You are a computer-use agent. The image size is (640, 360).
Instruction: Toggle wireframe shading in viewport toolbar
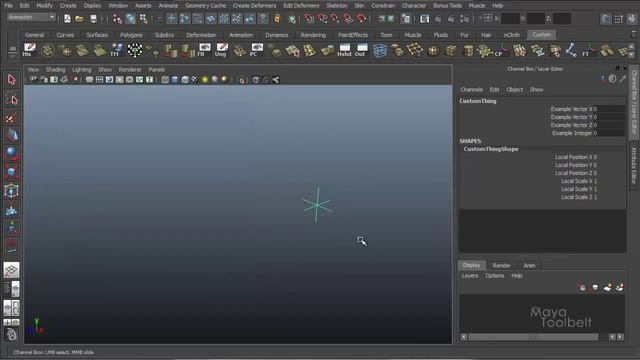[165, 80]
